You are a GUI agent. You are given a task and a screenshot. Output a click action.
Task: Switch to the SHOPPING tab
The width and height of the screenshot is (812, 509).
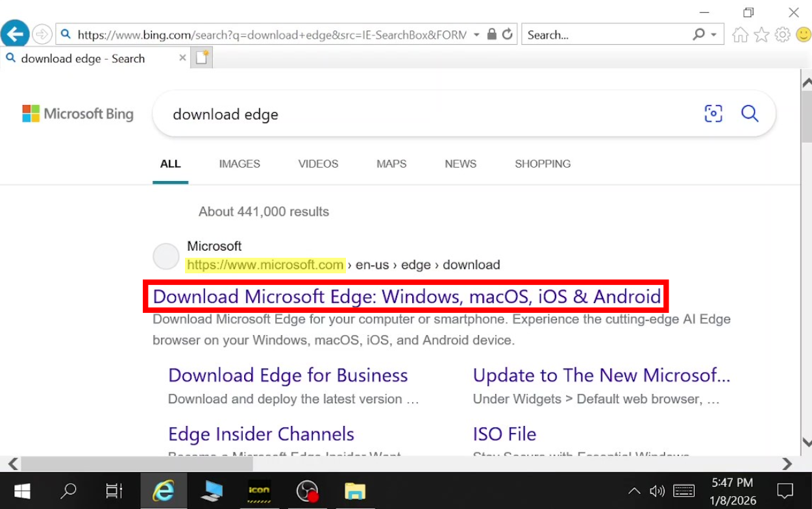[543, 164]
